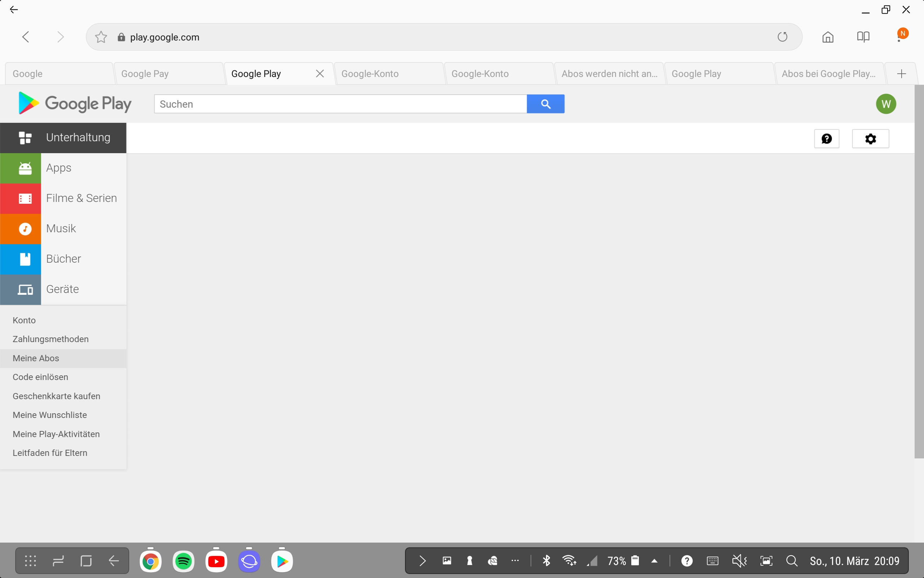The image size is (924, 578).
Task: Switch to the Google Pay tab
Action: tap(169, 74)
